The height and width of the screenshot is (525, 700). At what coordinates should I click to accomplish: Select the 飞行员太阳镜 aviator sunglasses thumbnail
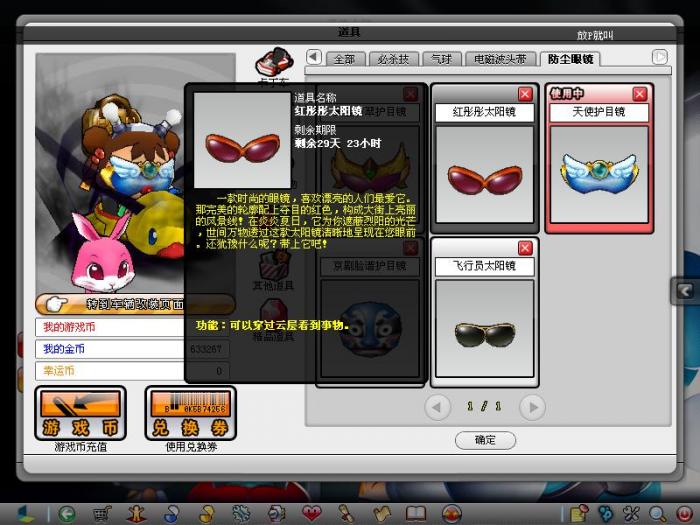click(x=485, y=329)
